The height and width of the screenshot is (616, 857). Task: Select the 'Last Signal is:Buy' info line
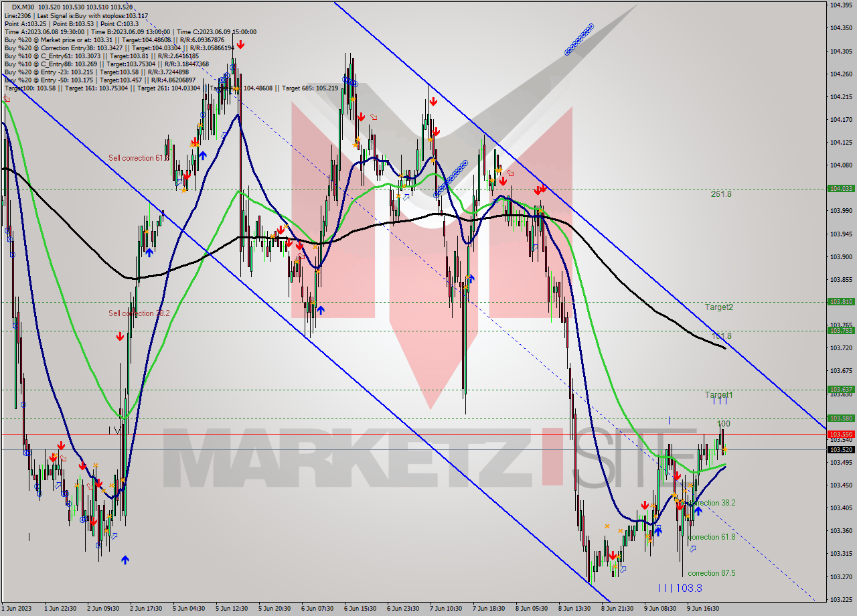coord(76,15)
